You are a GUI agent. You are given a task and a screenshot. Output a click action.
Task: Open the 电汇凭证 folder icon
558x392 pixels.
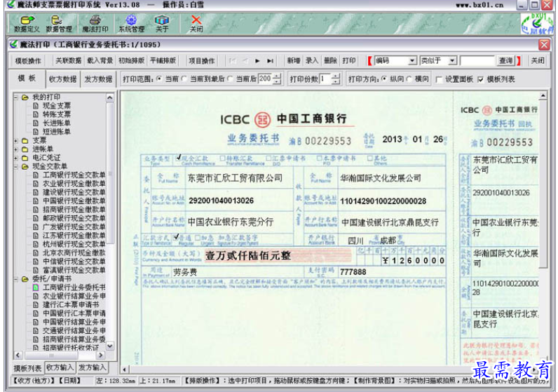tap(25, 157)
